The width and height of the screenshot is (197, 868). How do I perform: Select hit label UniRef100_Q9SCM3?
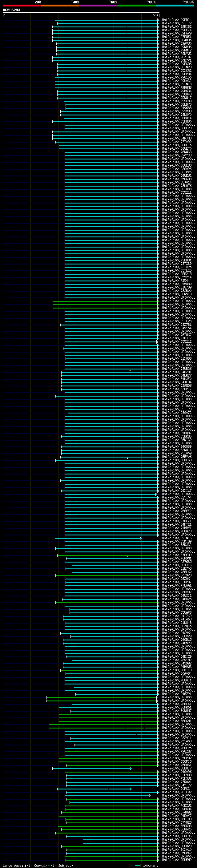point(176,101)
